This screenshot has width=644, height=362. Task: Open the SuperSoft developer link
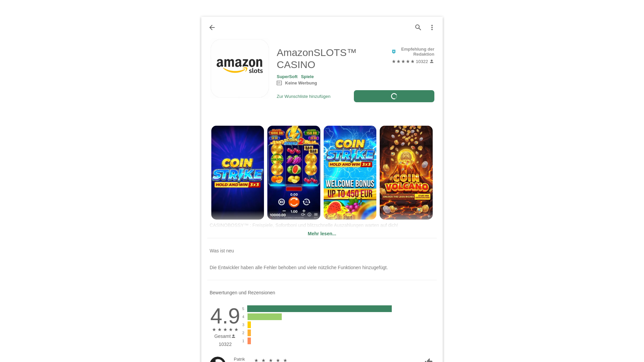[x=287, y=77]
